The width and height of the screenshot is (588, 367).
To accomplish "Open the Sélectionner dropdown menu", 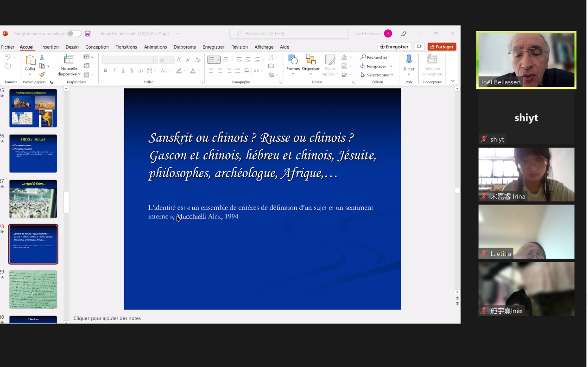I will 377,75.
